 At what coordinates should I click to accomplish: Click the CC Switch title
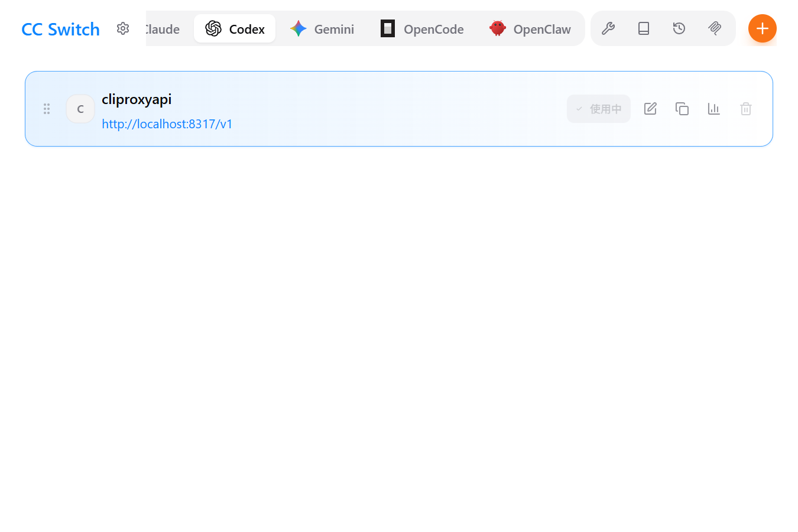[x=60, y=30]
